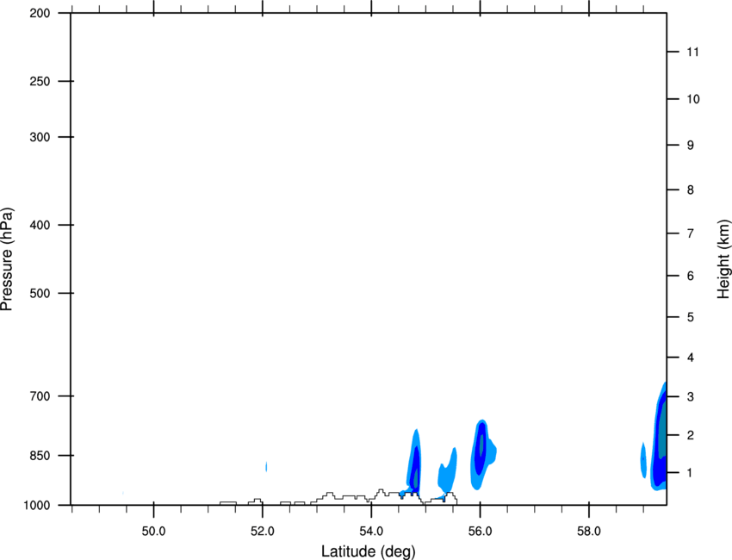
Task: Click the 11 km height label
Action: pos(692,52)
